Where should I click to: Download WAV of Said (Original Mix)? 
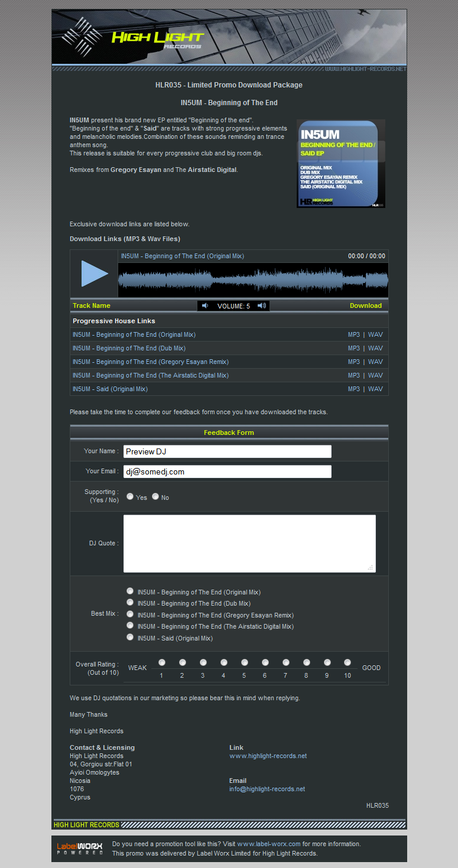pyautogui.click(x=375, y=389)
